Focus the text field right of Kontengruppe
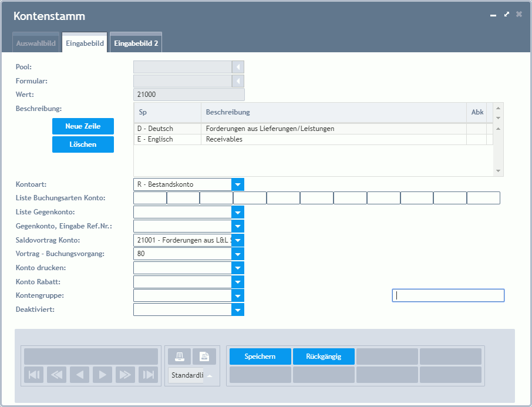 pos(448,295)
